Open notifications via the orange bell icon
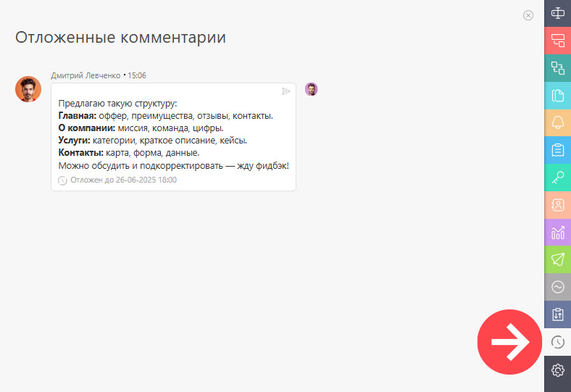The height and width of the screenshot is (392, 571). click(x=557, y=122)
